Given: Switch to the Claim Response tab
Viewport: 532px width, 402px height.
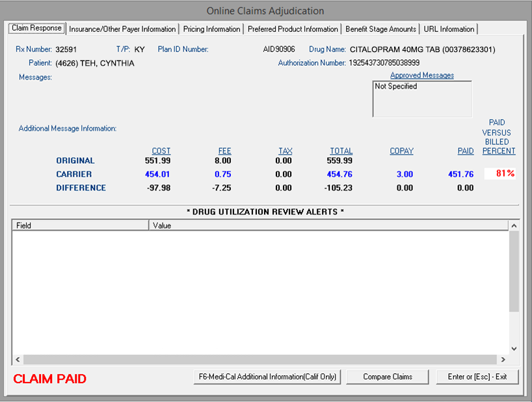Looking at the screenshot, I should tap(36, 29).
